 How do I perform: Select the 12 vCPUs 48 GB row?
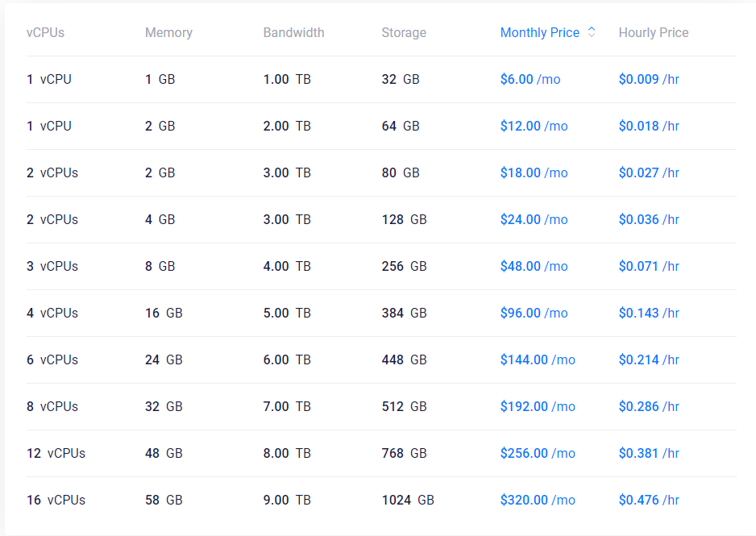381,453
